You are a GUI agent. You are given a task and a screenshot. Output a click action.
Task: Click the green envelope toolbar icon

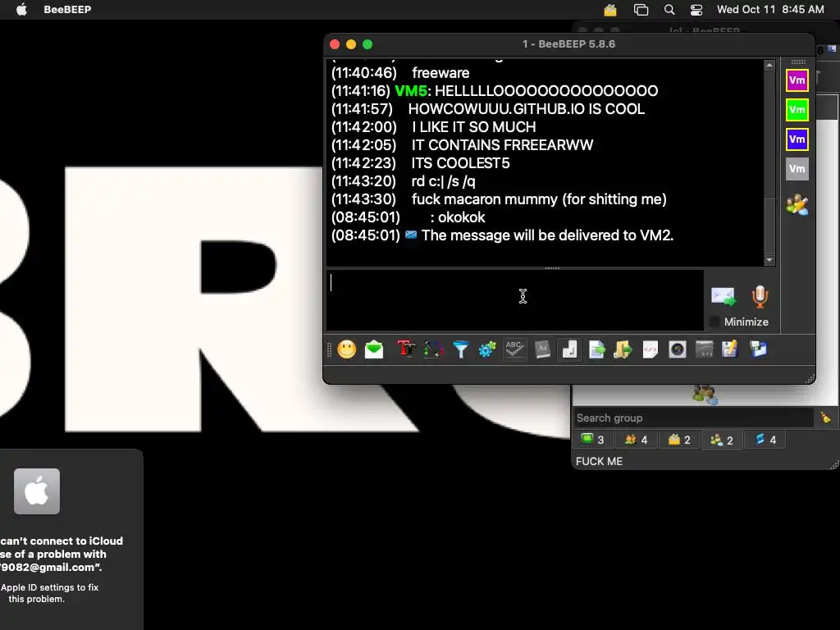click(x=374, y=349)
